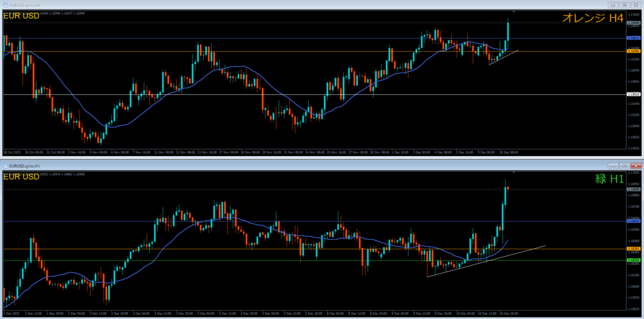
Task: Click the chart shift triangle on H4 chart
Action: [x=514, y=11]
